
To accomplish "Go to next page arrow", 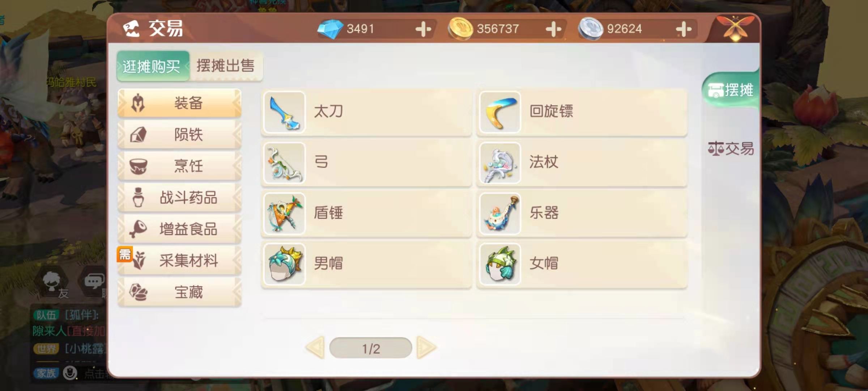I will tap(426, 348).
